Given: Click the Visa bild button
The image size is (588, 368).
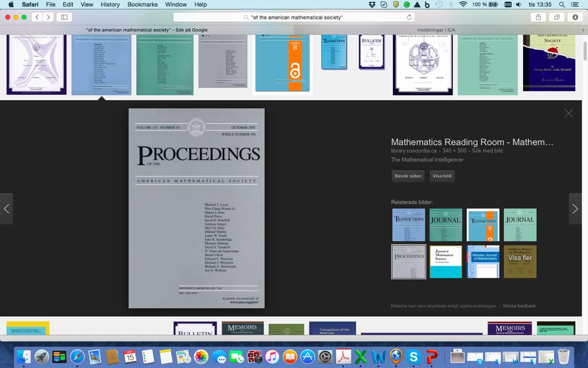Looking at the screenshot, I should 442,176.
